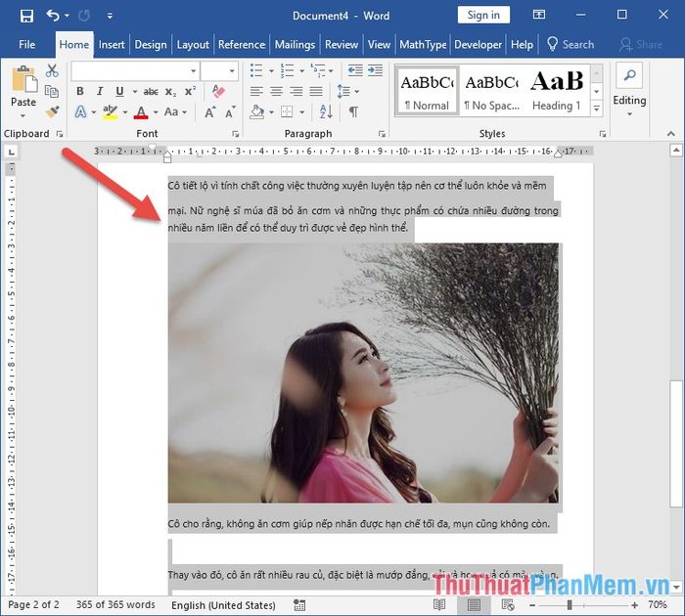
Task: Collapse the ribbon with the chevron
Action: [x=671, y=134]
